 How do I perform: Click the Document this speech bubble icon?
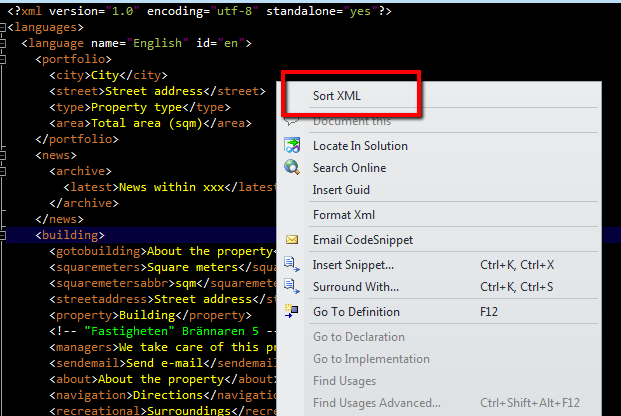coord(292,121)
